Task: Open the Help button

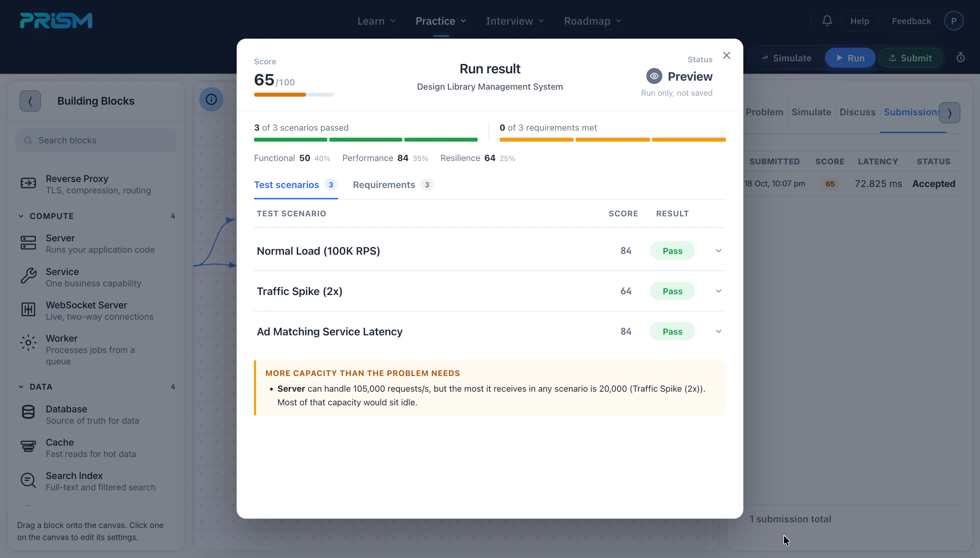Action: click(859, 21)
